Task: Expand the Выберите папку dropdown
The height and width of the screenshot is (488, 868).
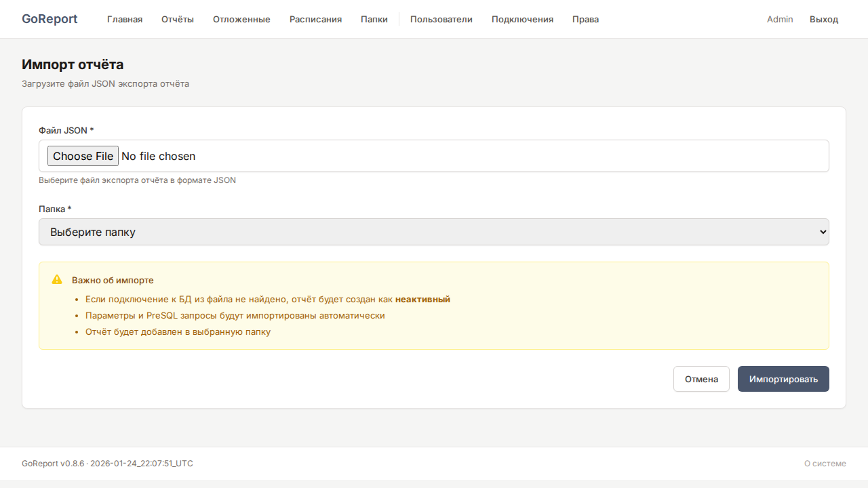Action: (x=434, y=232)
